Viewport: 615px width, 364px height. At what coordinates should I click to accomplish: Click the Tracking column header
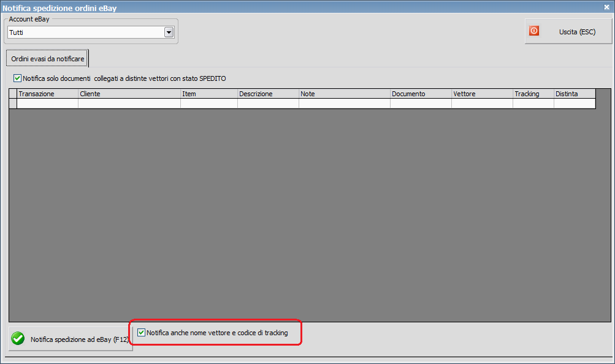(533, 94)
